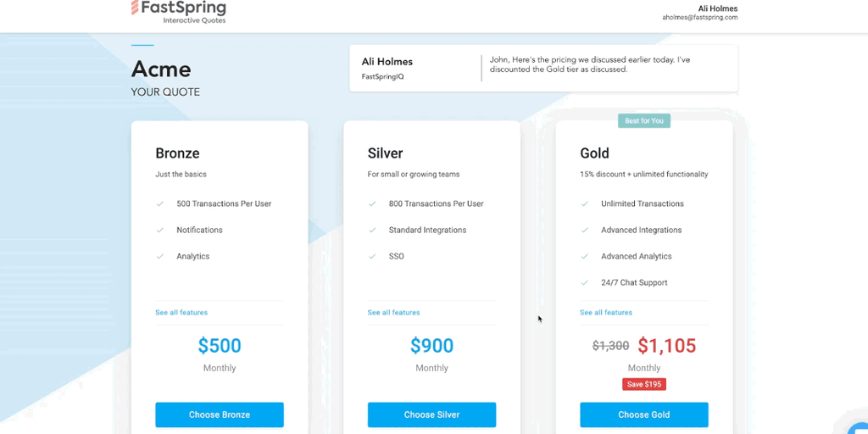This screenshot has width=868, height=434.
Task: Expand Gold plan's See all features
Action: 606,313
